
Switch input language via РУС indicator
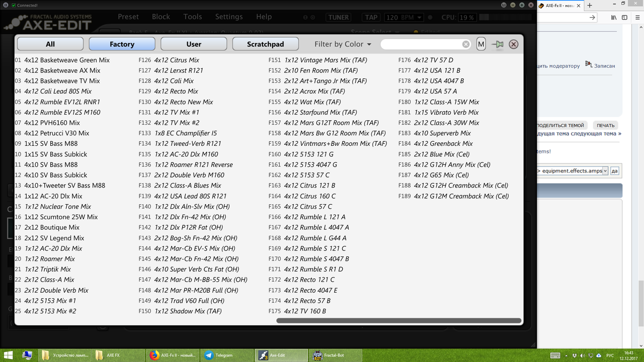610,355
